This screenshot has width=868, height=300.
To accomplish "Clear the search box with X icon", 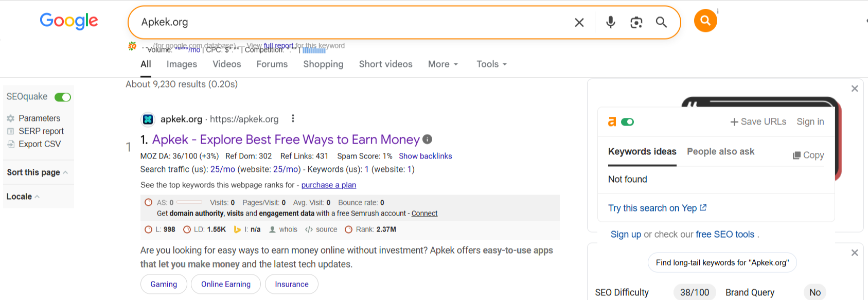I will pyautogui.click(x=579, y=22).
